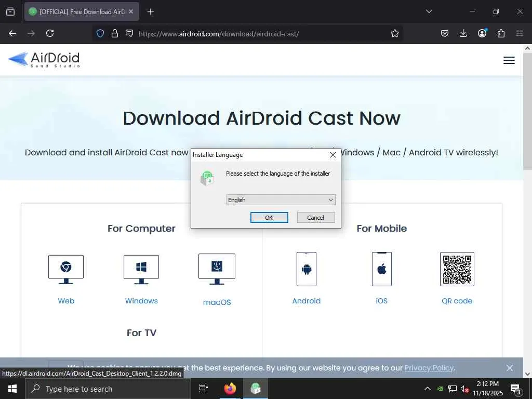Close the AirDroid download browser tab

[131, 11]
